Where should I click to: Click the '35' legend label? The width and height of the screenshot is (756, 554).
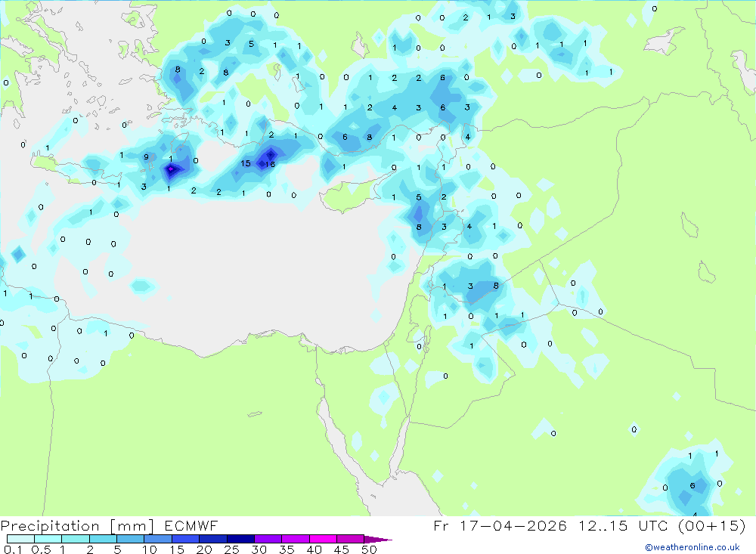coord(287,549)
